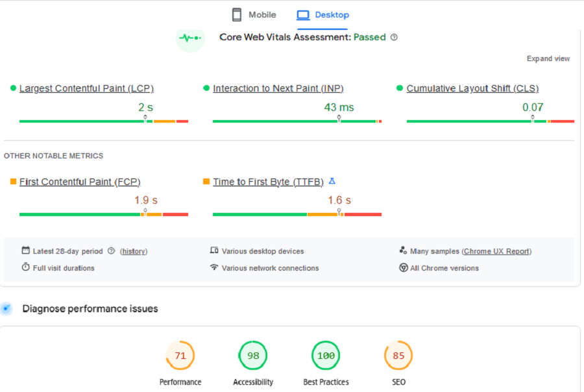Open Cumulative Layout Shift (CLS) link

coord(472,88)
